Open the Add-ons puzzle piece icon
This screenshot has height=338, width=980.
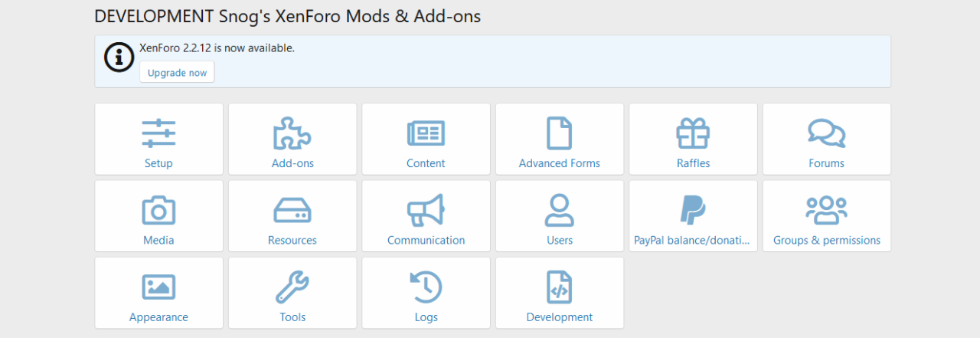[x=292, y=133]
